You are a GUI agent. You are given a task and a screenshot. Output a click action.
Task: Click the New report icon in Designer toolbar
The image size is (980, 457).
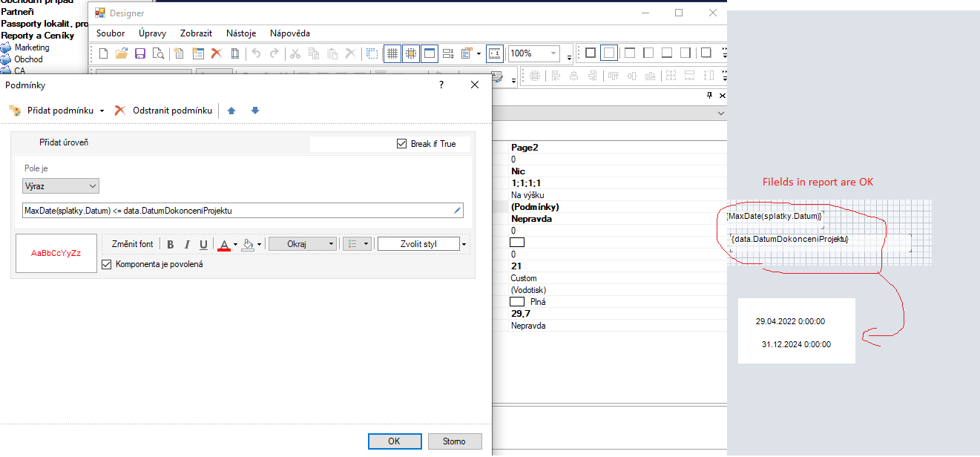[104, 53]
